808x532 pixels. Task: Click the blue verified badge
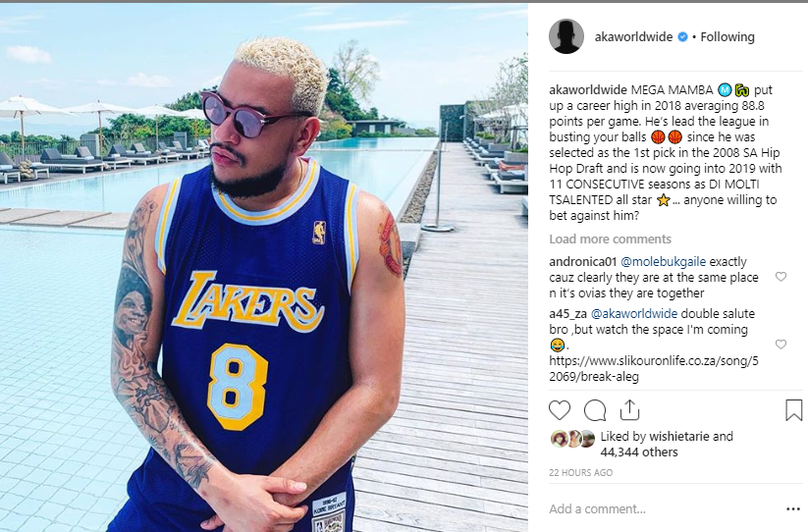tap(682, 37)
